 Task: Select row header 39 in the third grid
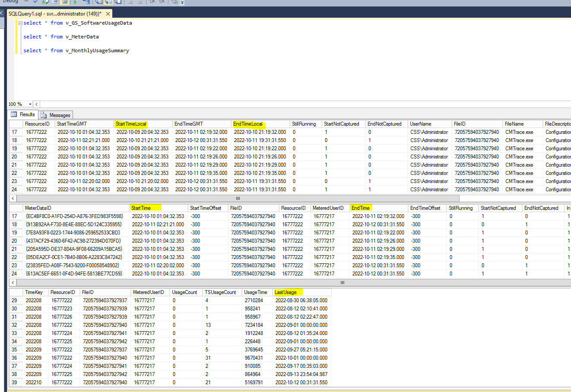coord(16,383)
